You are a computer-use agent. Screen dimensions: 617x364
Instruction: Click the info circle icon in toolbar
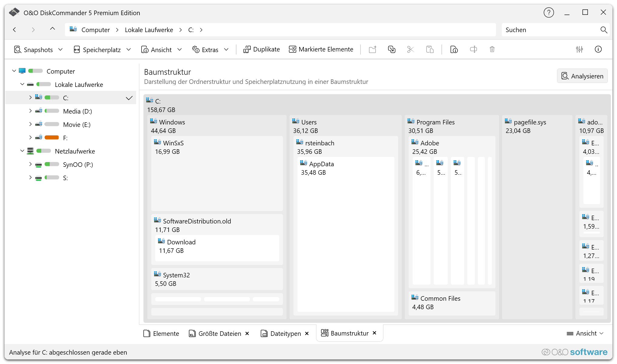598,49
